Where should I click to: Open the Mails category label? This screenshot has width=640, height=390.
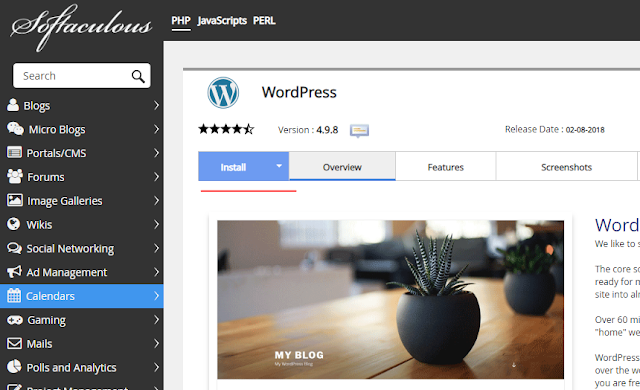pyautogui.click(x=39, y=344)
